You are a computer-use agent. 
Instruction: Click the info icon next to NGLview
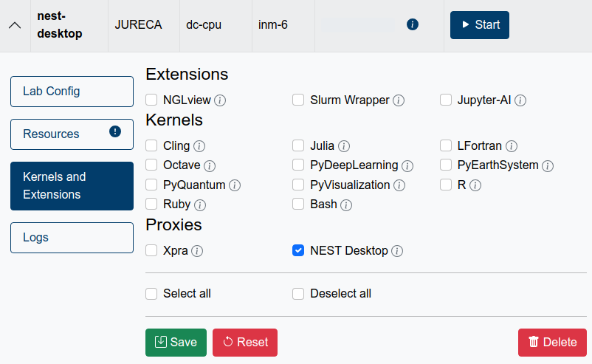click(x=220, y=100)
